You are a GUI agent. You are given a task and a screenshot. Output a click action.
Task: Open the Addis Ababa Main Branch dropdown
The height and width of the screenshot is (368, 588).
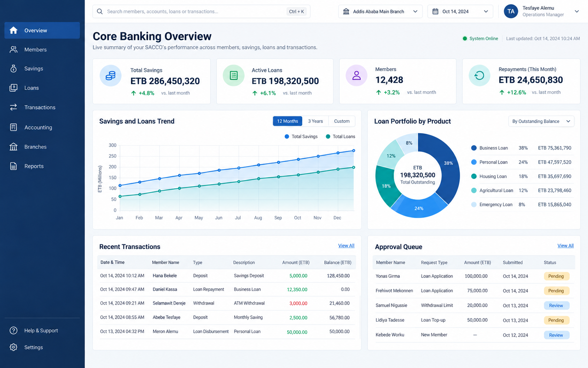tap(380, 11)
